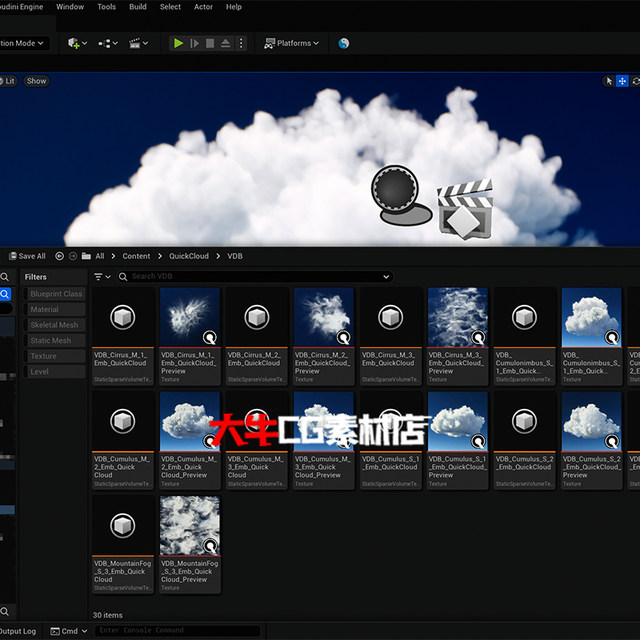Toggle the Level filter

tap(55, 371)
